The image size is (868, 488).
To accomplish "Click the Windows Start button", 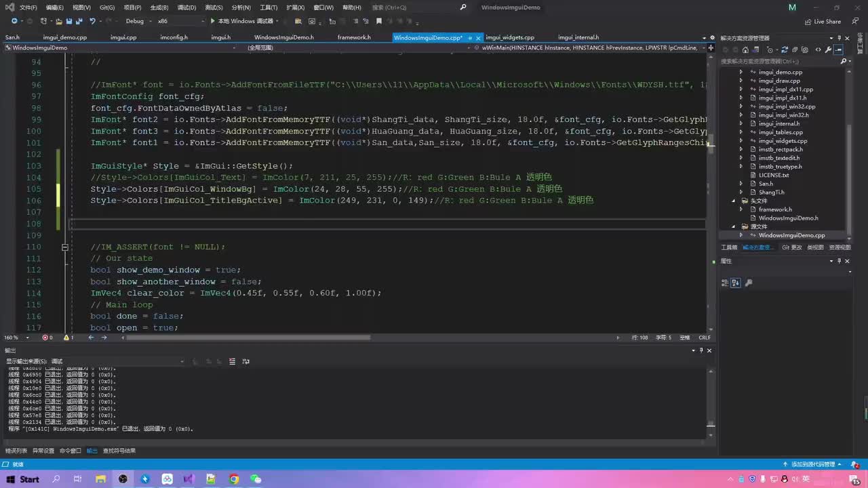I will click(x=22, y=479).
